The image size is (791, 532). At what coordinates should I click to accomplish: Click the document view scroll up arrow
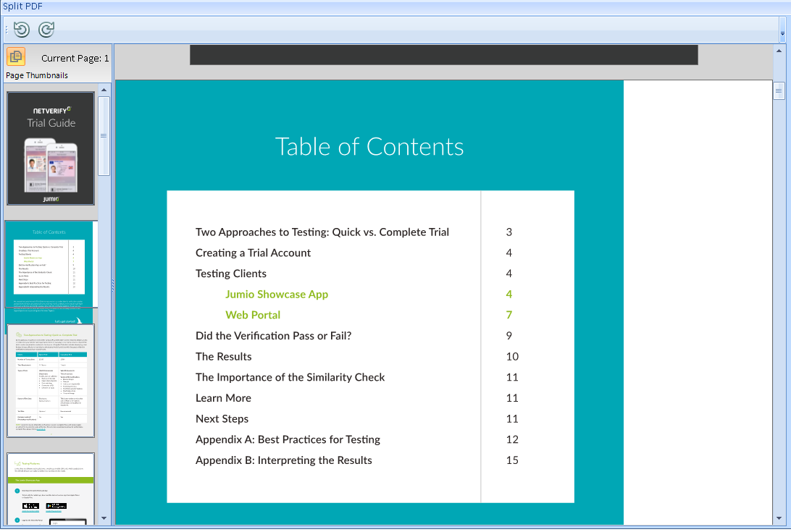pos(779,51)
